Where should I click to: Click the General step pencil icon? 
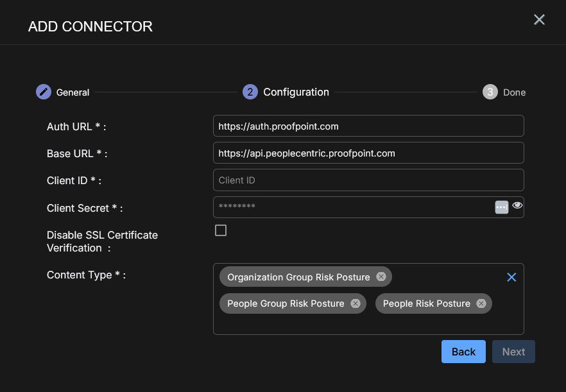(x=43, y=92)
